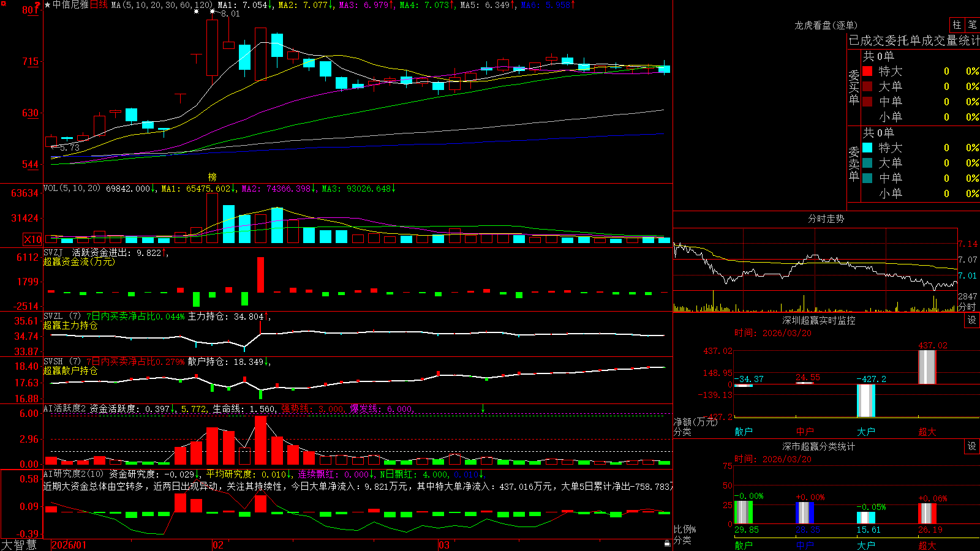Screen dimensions: 980x551
Task: Click the red 特大 buy-order color swatch
Action: coord(867,71)
